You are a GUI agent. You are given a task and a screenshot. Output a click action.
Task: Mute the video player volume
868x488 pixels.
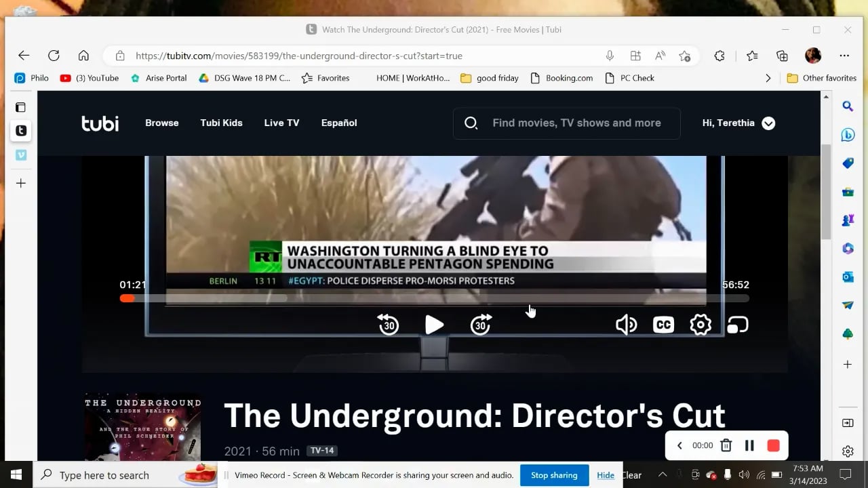(x=626, y=325)
